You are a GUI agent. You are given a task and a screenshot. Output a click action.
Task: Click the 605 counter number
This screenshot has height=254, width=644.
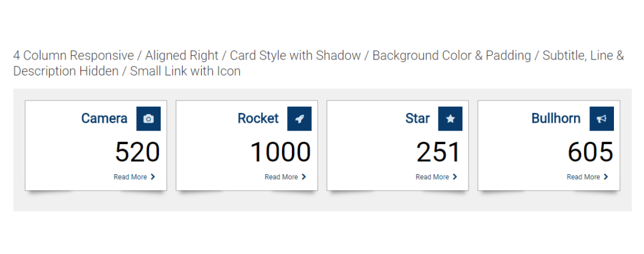(591, 152)
